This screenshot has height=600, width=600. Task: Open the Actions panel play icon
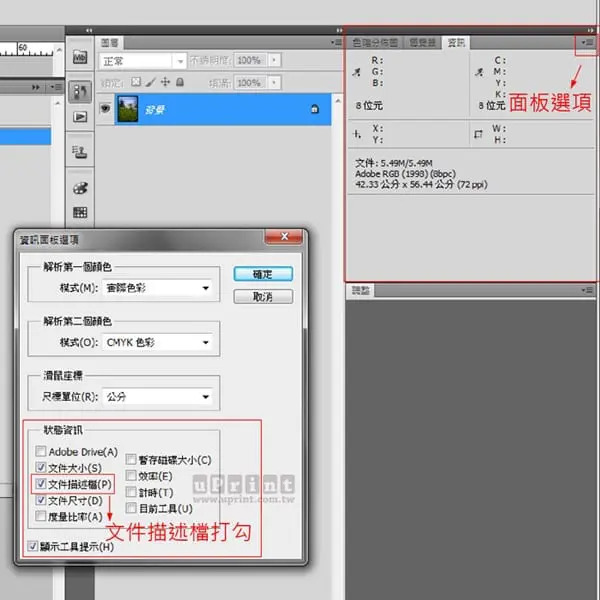[x=80, y=117]
